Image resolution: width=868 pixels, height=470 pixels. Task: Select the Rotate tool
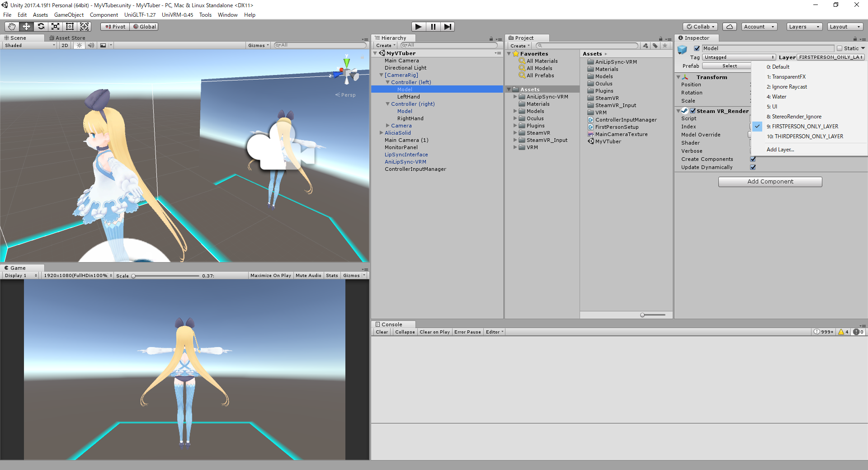[x=41, y=27]
